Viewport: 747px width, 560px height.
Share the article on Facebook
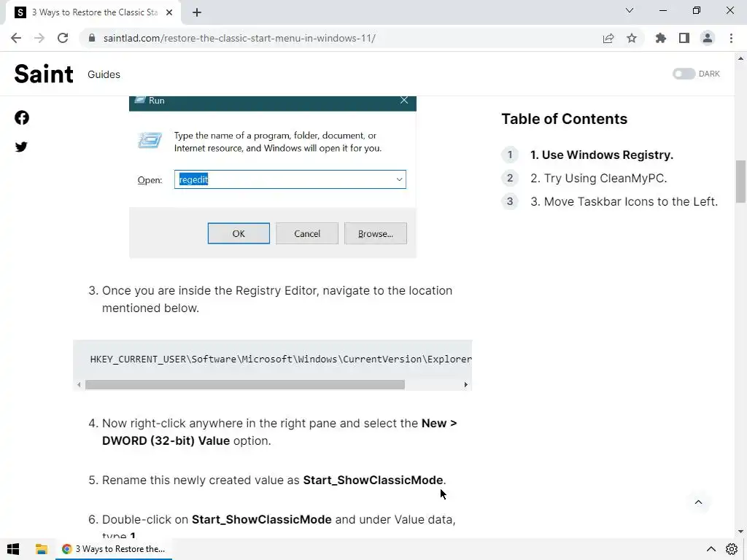click(21, 117)
